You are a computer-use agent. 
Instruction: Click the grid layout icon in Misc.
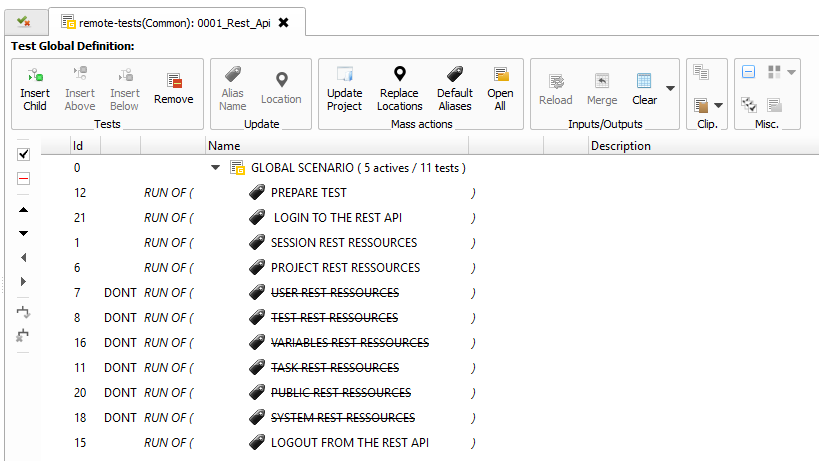pos(774,72)
